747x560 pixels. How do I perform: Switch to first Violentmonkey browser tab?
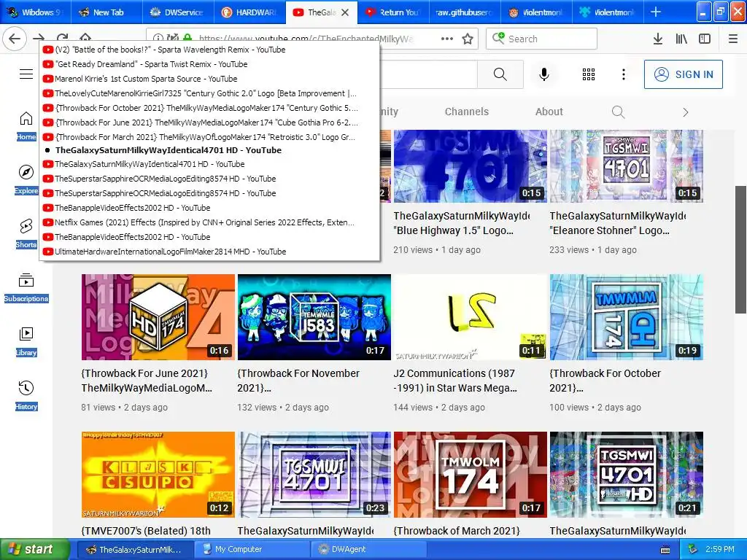pos(536,12)
